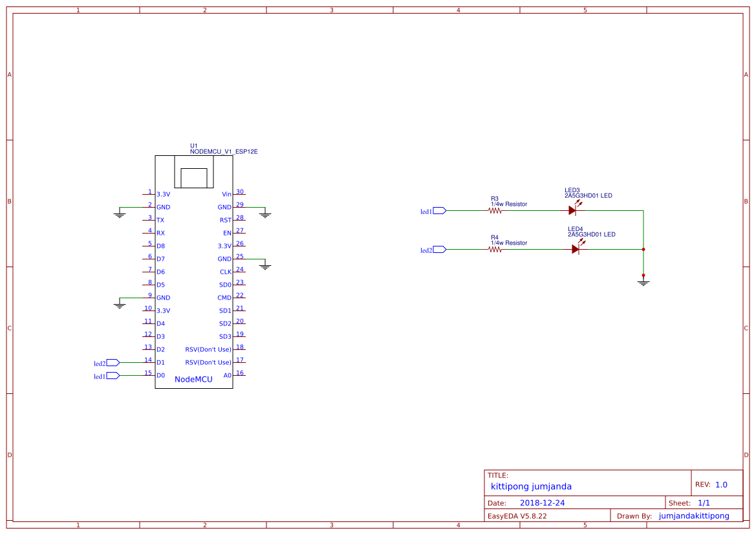Image resolution: width=756 pixels, height=535 pixels.
Task: Select the led2 port on pin 14
Action: [x=111, y=362]
